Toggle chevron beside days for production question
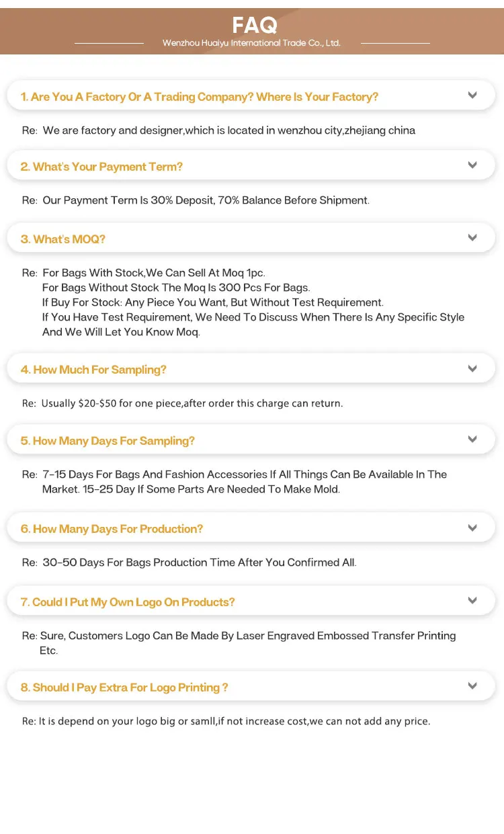504x834 pixels. (x=472, y=528)
